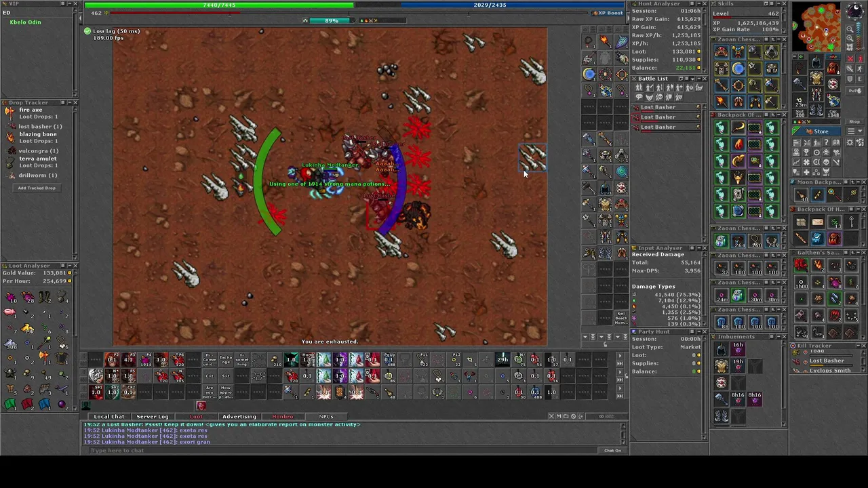Minimize the Loot Analyser panel
868x488 pixels.
tap(70, 266)
